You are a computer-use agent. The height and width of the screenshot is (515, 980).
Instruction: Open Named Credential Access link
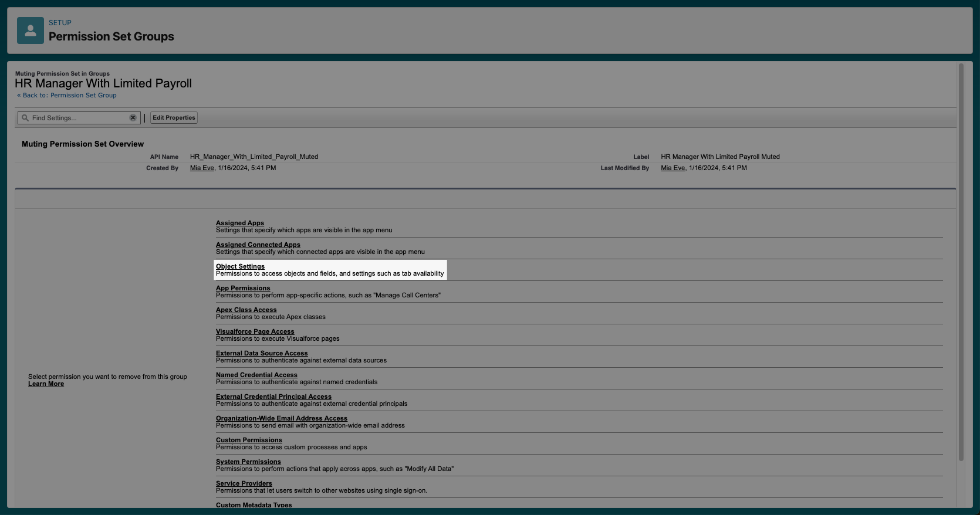pyautogui.click(x=256, y=375)
